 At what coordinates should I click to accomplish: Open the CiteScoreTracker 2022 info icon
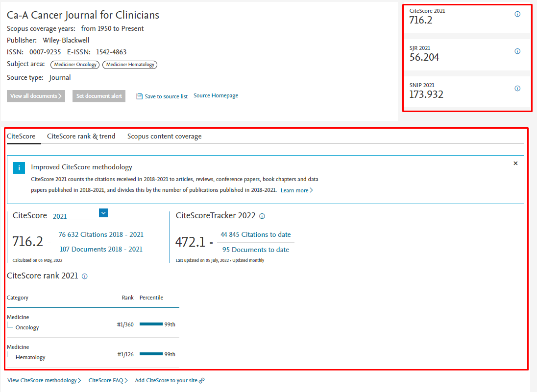[263, 216]
